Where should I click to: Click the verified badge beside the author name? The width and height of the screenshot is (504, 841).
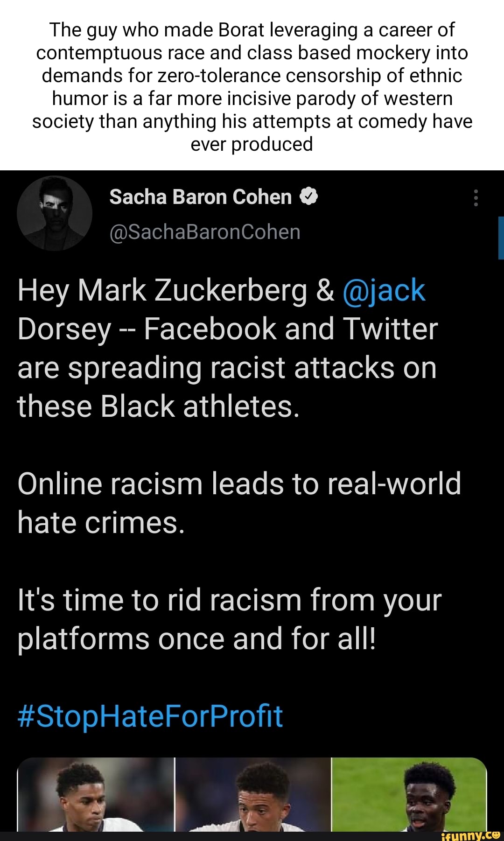tap(308, 196)
